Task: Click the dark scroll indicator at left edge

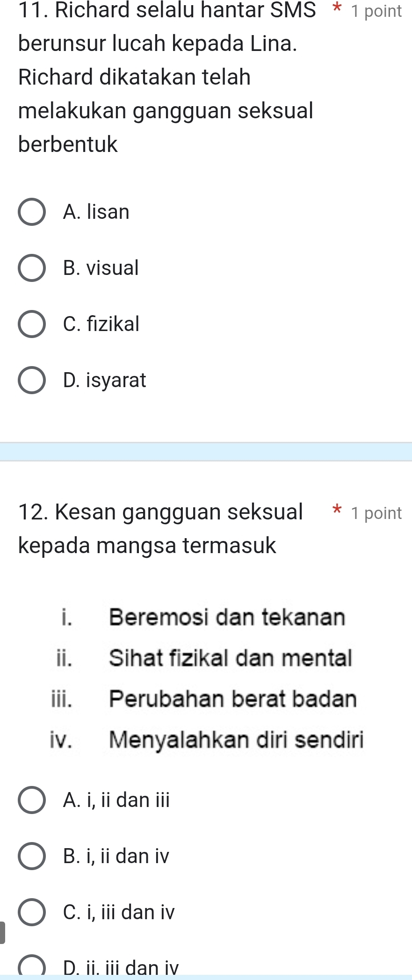Action: (x=2, y=933)
